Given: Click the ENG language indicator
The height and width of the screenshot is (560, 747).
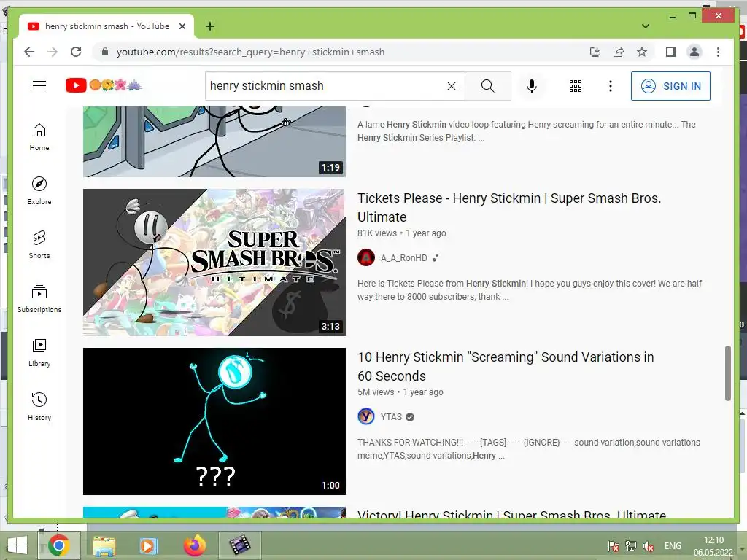Looking at the screenshot, I should pyautogui.click(x=673, y=546).
